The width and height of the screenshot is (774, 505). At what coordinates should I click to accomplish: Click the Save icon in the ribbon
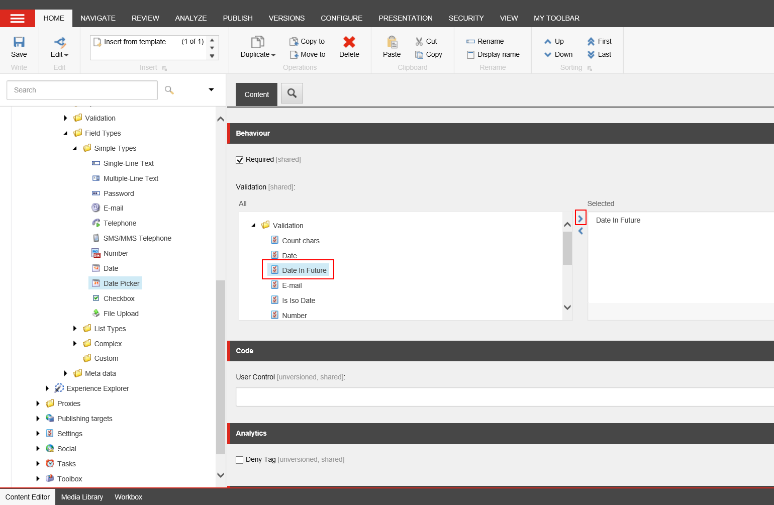pos(19,43)
